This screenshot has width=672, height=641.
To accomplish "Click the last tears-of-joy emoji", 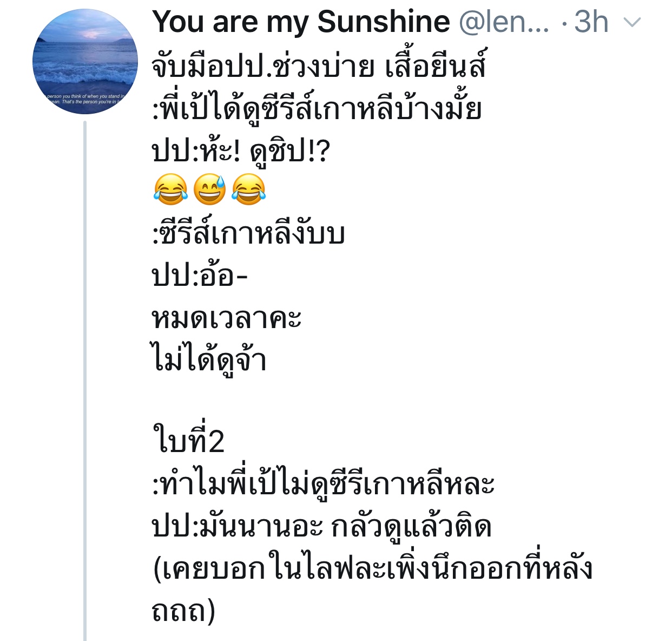I will click(248, 189).
